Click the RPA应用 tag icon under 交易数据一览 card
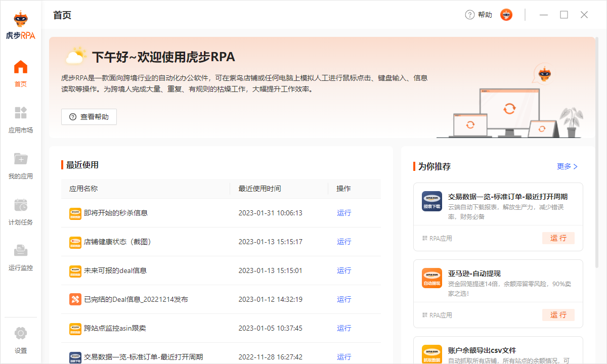 (424, 238)
